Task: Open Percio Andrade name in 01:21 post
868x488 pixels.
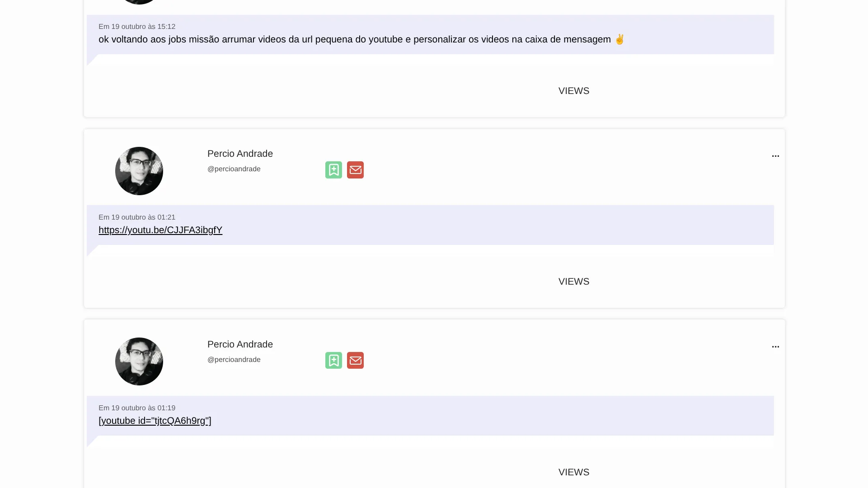Action: tap(240, 154)
